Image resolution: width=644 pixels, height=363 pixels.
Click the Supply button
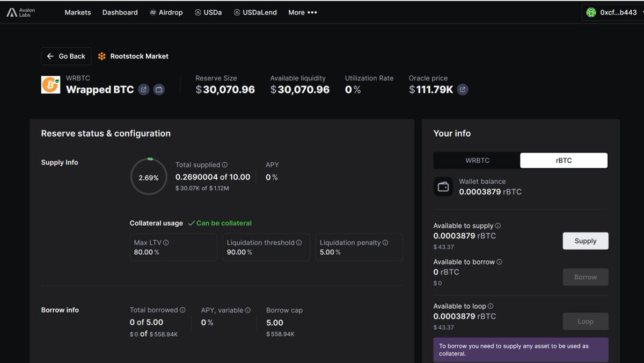point(585,241)
